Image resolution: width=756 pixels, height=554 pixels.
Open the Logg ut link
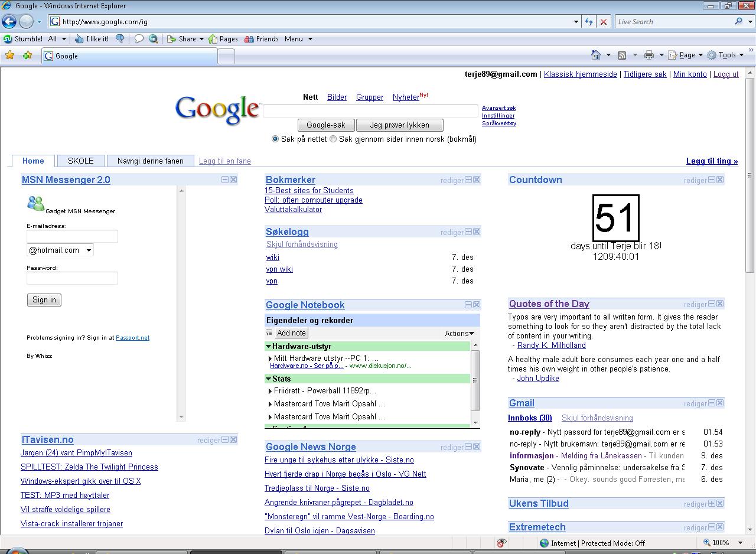click(726, 74)
